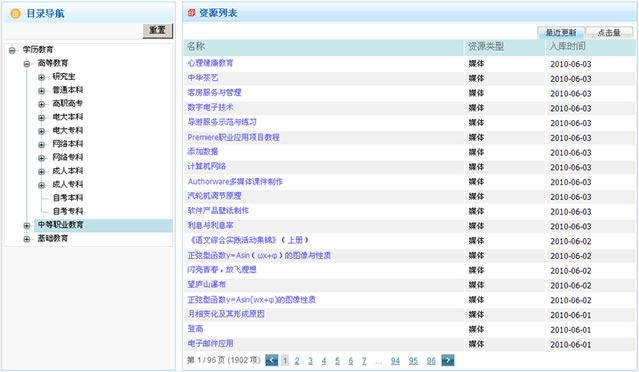The width and height of the screenshot is (639, 372).
Task: Click the search field beside 重置
Action: tap(73, 31)
